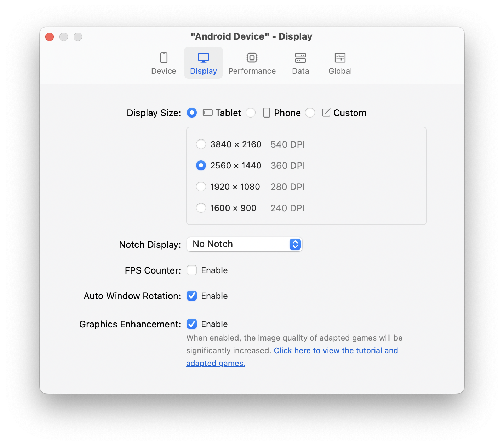The width and height of the screenshot is (504, 446).
Task: Enable the FPS Counter checkbox
Action: (x=192, y=270)
